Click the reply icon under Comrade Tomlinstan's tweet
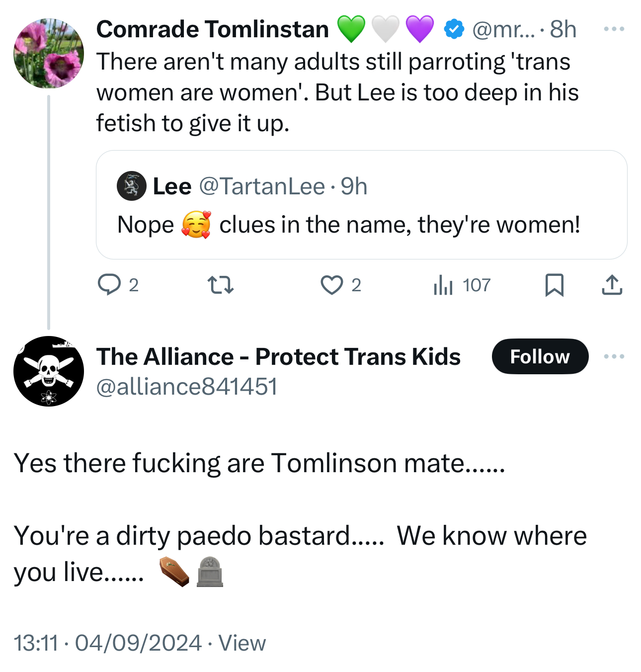The image size is (641, 672). tap(109, 285)
